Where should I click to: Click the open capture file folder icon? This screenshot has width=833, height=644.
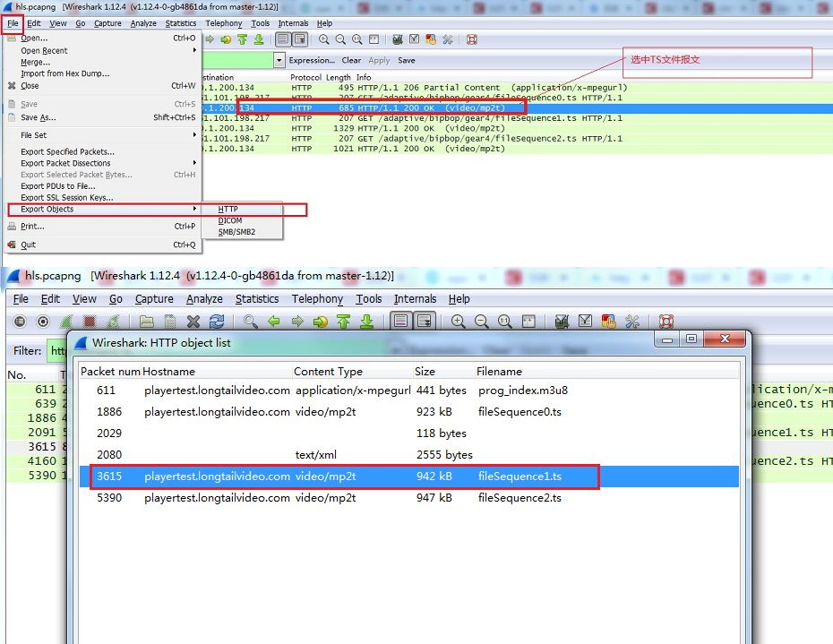point(146,322)
